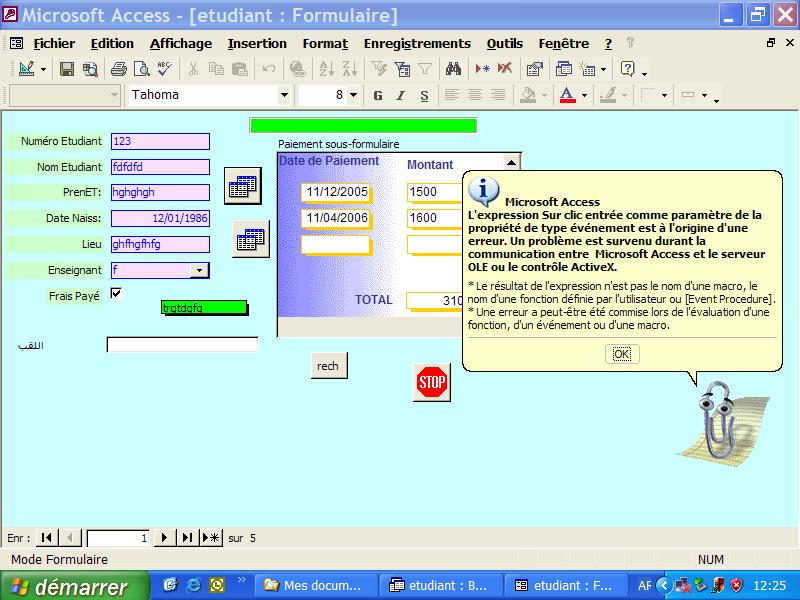This screenshot has height=600, width=800.
Task: Open the object selector dropdown
Action: (x=114, y=95)
